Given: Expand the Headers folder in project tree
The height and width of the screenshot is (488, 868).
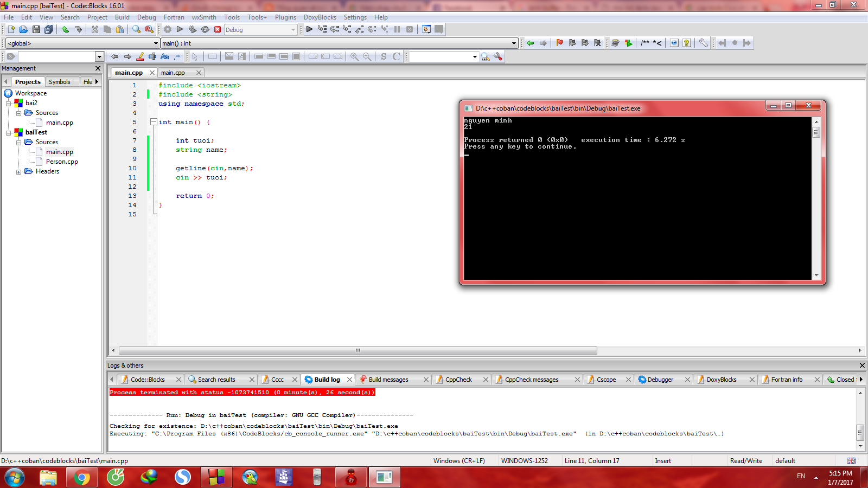Looking at the screenshot, I should pos(19,172).
